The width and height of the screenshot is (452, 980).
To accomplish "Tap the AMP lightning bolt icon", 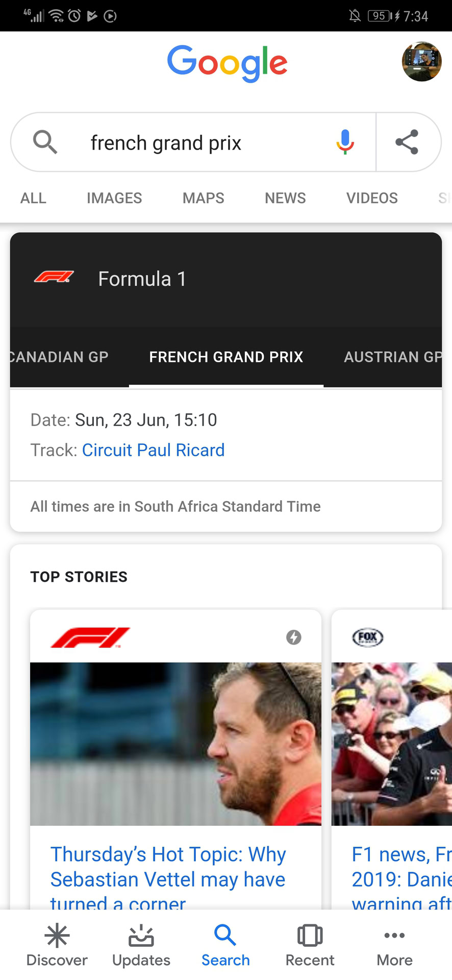I will [293, 637].
